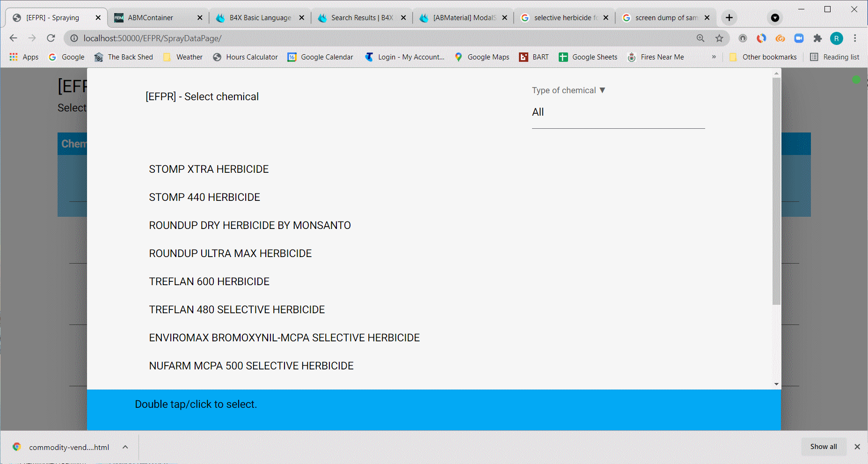Open the Weather bookmark folder
Screen dimensions: 868x464
[x=182, y=57]
